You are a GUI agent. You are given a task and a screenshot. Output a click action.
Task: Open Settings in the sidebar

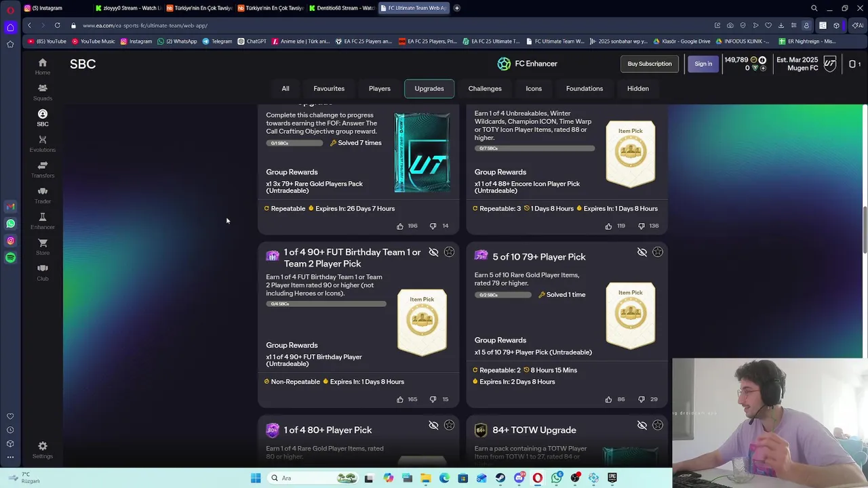(43, 450)
